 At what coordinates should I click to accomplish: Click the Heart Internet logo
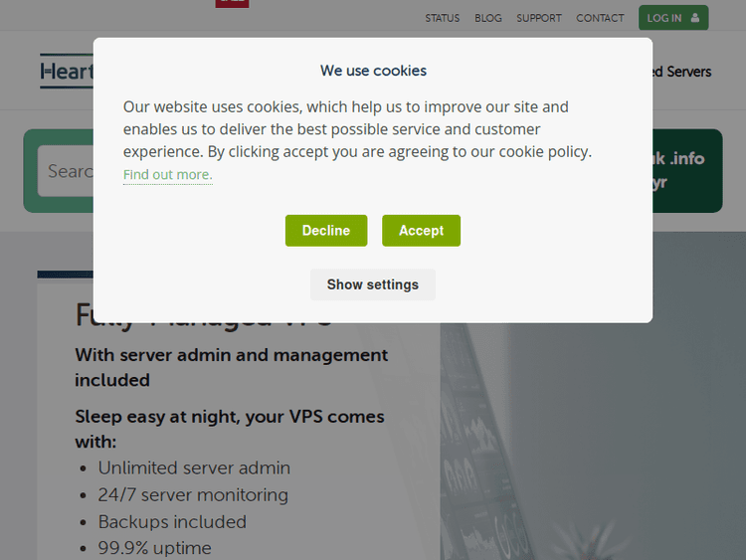[67, 72]
